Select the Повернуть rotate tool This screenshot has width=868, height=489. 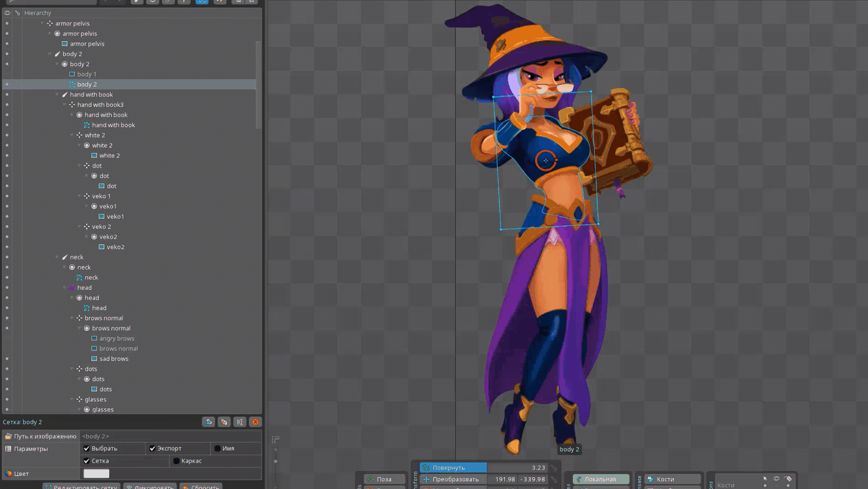coord(453,467)
